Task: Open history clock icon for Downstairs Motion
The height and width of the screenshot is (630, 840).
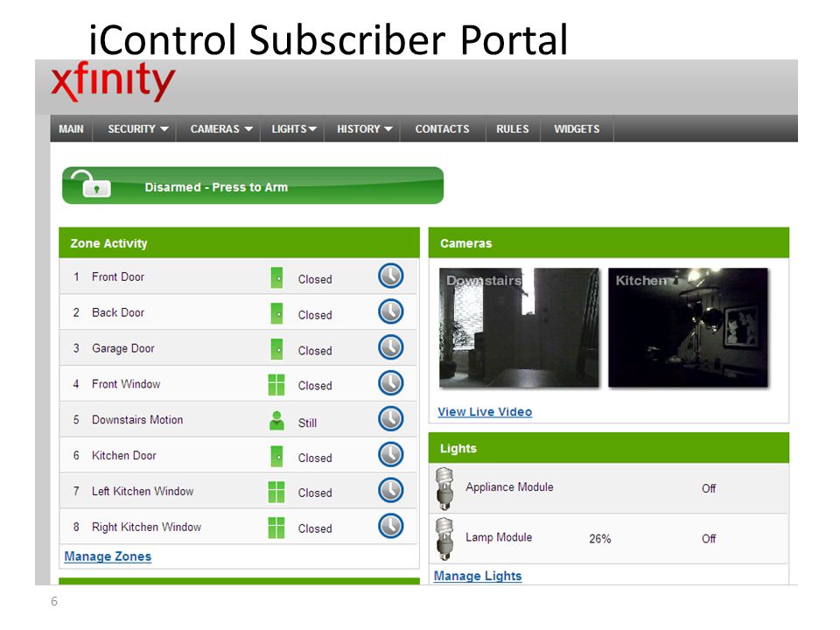Action: pos(390,419)
